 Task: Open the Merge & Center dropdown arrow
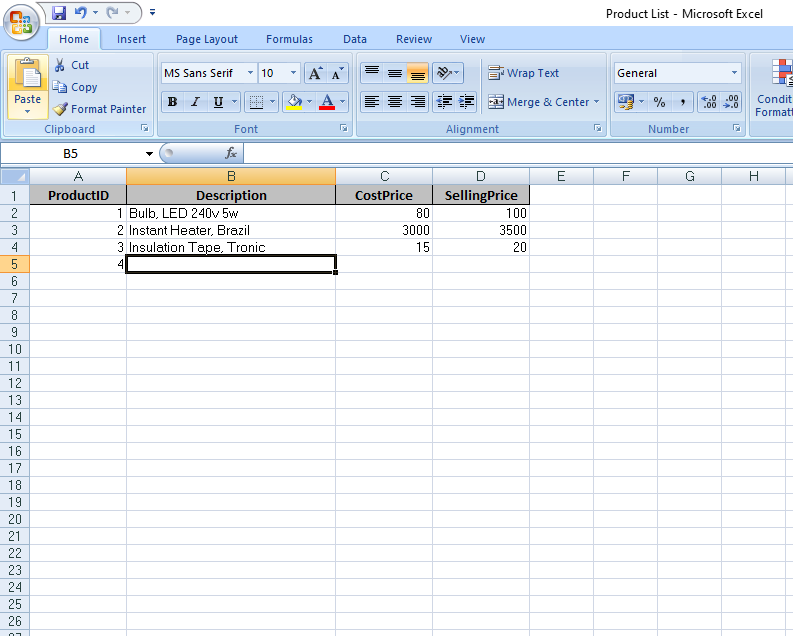(x=597, y=102)
